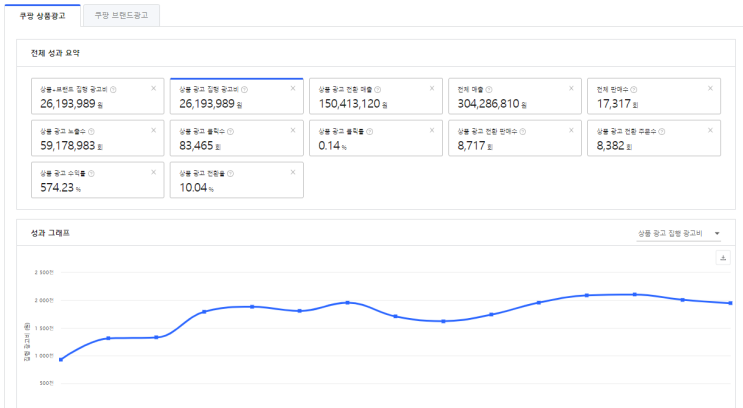Dismiss the 83,465 클릭수 card with X
This screenshot has height=408, width=743.
292,130
